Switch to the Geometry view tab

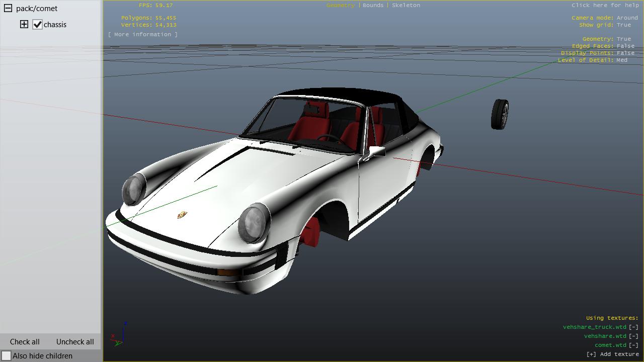tap(340, 5)
